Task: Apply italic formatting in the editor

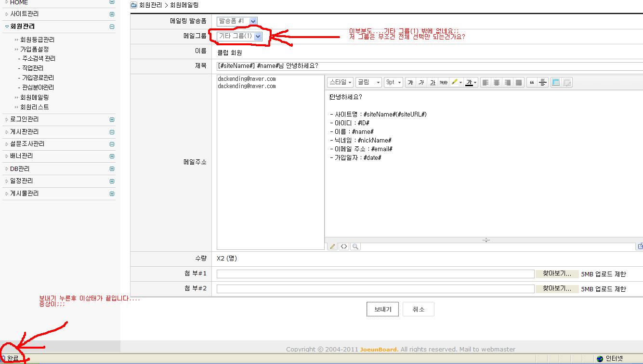Action: point(421,82)
